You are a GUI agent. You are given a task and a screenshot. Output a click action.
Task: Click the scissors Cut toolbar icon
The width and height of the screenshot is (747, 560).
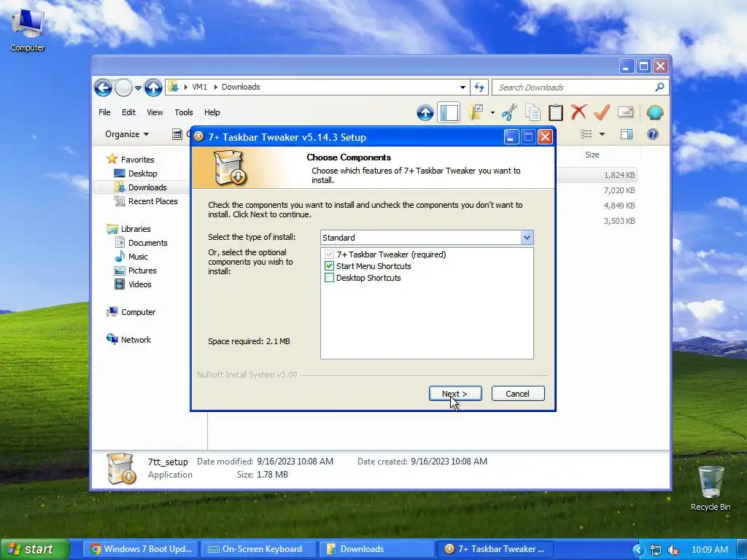pos(509,112)
